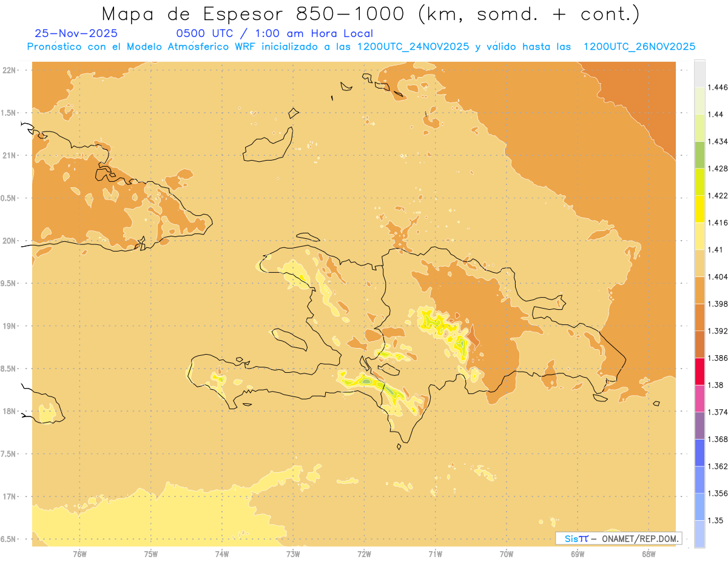Click the orange swatch between 1.398 and 1.404
The width and height of the screenshot is (728, 562).
point(699,290)
